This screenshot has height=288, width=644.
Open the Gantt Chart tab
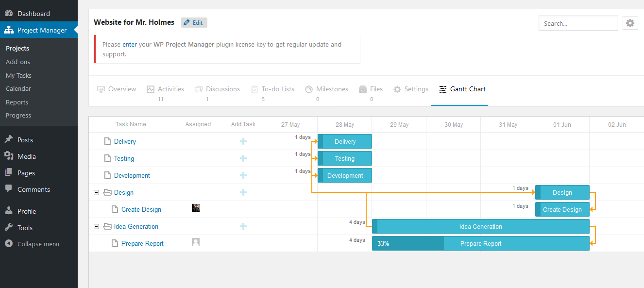pyautogui.click(x=462, y=89)
